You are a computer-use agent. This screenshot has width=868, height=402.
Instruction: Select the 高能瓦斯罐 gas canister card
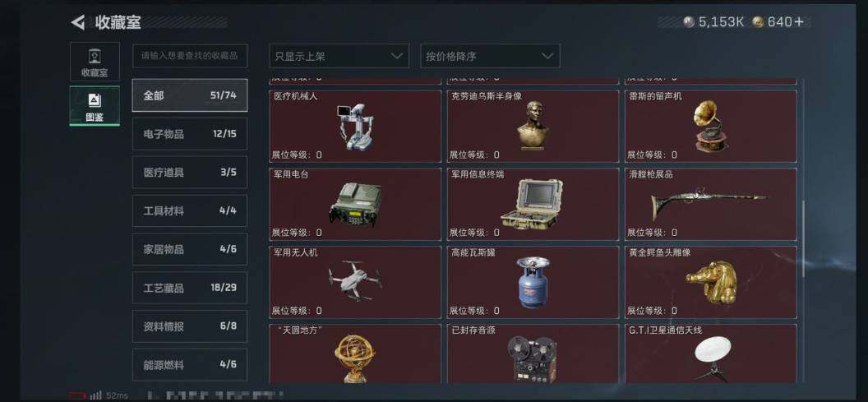tap(533, 283)
